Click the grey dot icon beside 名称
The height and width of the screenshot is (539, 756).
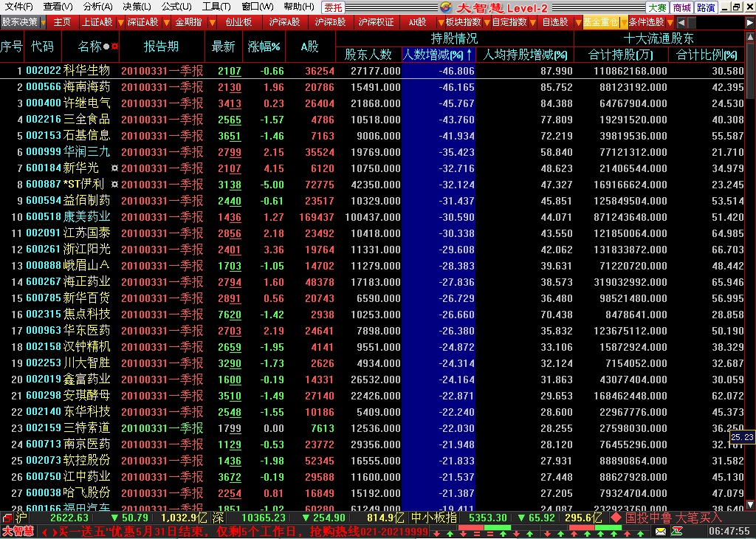click(106, 47)
